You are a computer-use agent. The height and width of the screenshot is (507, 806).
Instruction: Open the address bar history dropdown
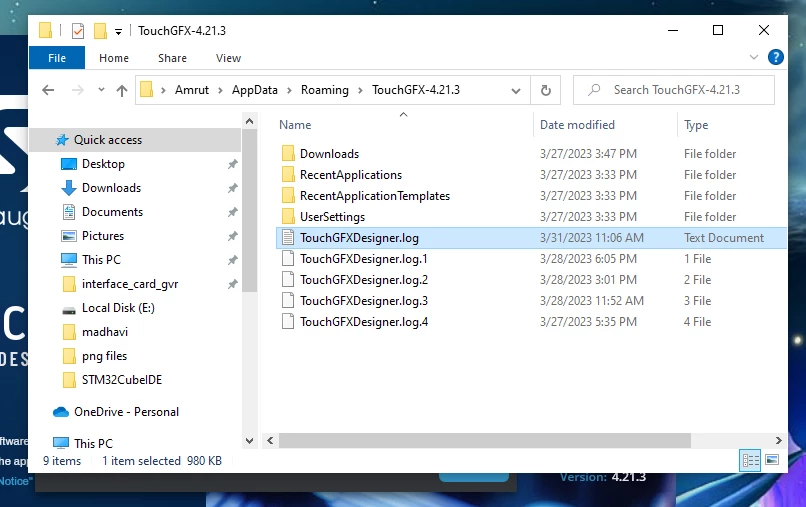point(516,90)
